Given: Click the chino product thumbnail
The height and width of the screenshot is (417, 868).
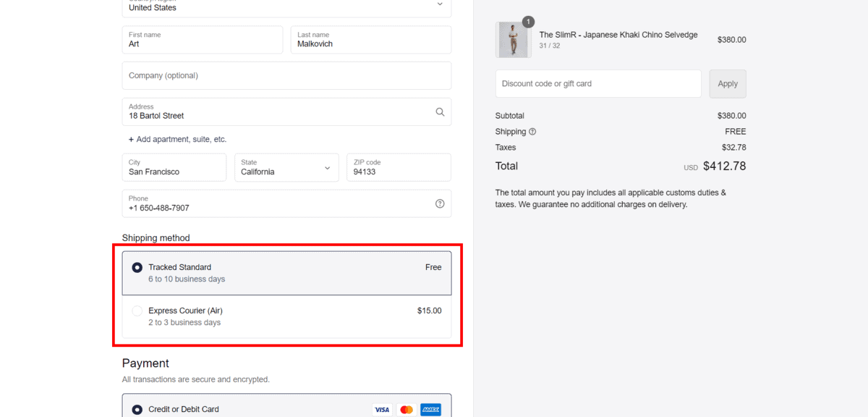Looking at the screenshot, I should point(513,40).
